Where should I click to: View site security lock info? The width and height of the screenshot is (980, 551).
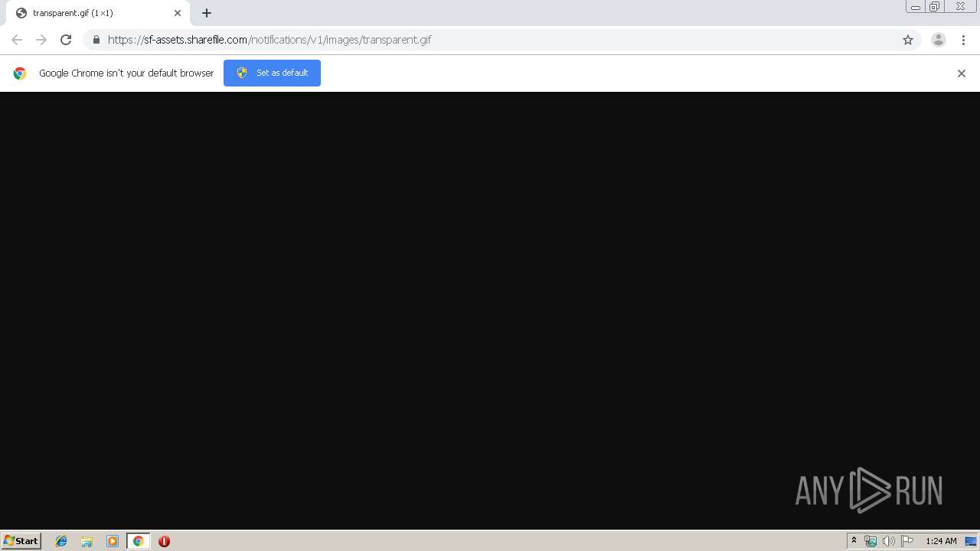(96, 40)
